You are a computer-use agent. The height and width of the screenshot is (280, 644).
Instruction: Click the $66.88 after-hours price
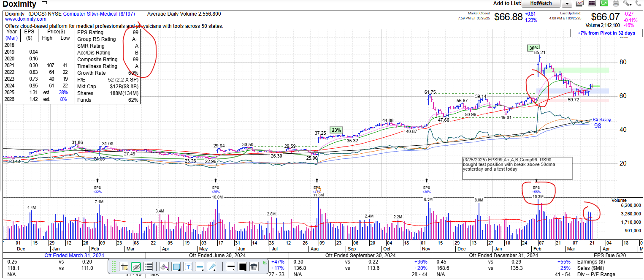(508, 17)
